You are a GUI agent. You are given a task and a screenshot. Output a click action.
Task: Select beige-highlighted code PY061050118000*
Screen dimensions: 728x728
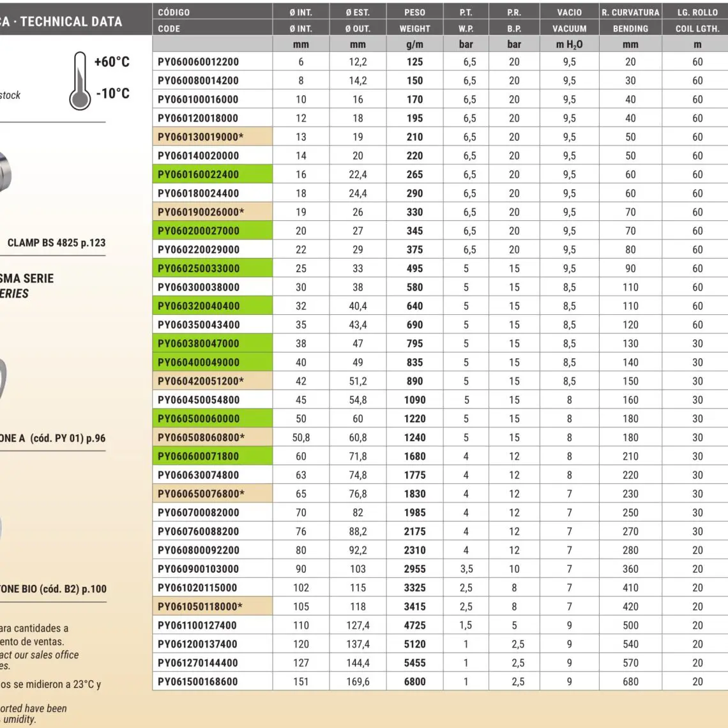pos(201,607)
